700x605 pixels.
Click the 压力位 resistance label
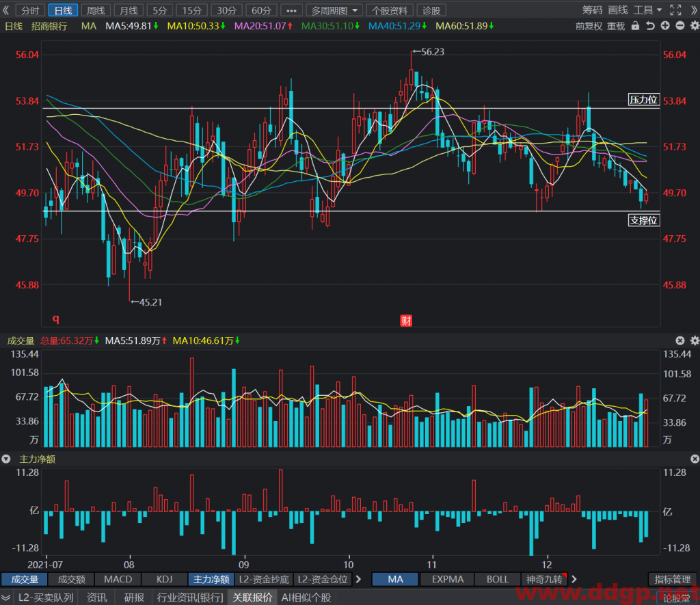coord(643,100)
